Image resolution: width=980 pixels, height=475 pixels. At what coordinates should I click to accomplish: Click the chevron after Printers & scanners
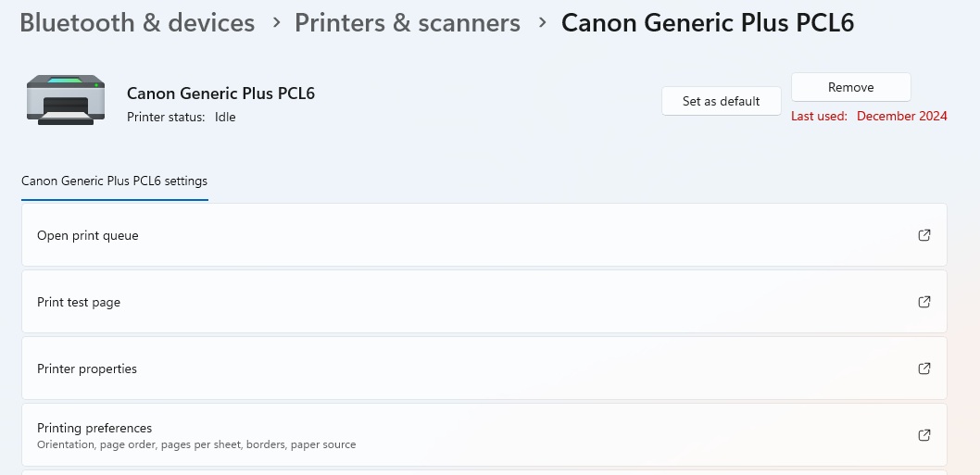(542, 22)
